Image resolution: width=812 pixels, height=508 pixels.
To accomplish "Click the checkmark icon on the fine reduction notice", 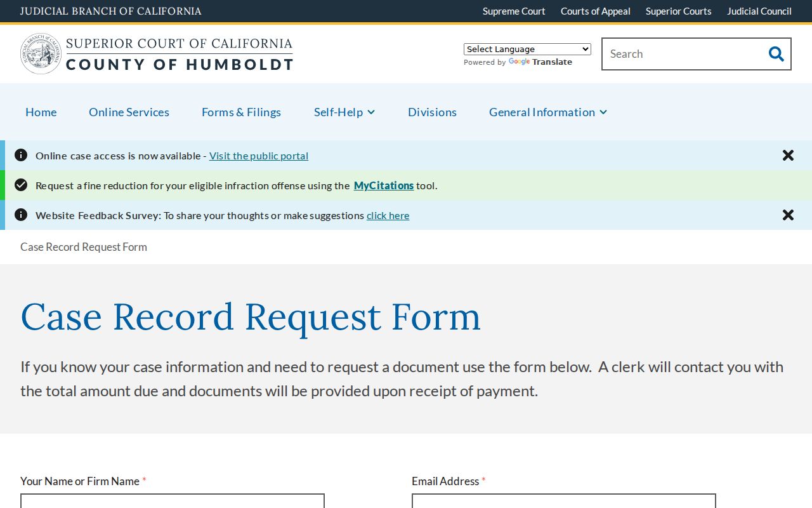I will (21, 185).
